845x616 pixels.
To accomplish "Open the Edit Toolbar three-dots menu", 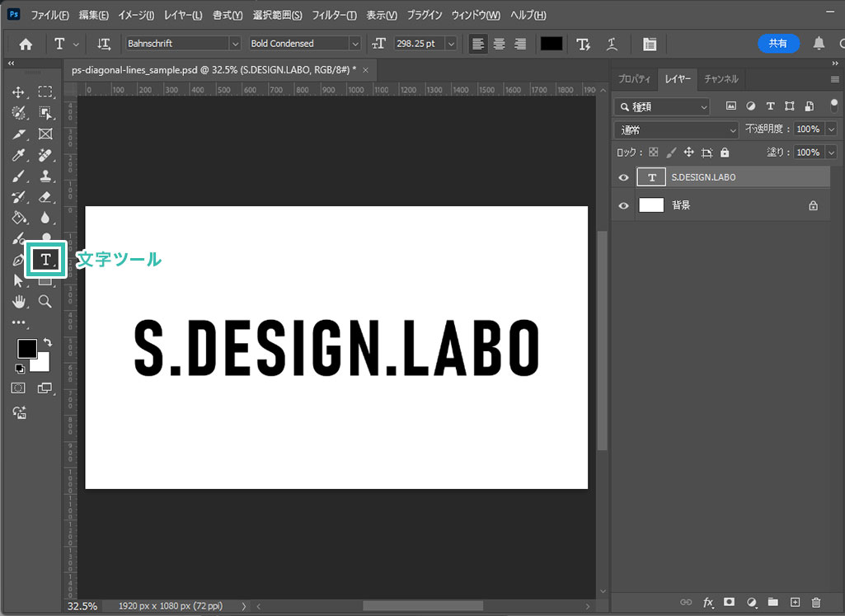I will tap(19, 322).
